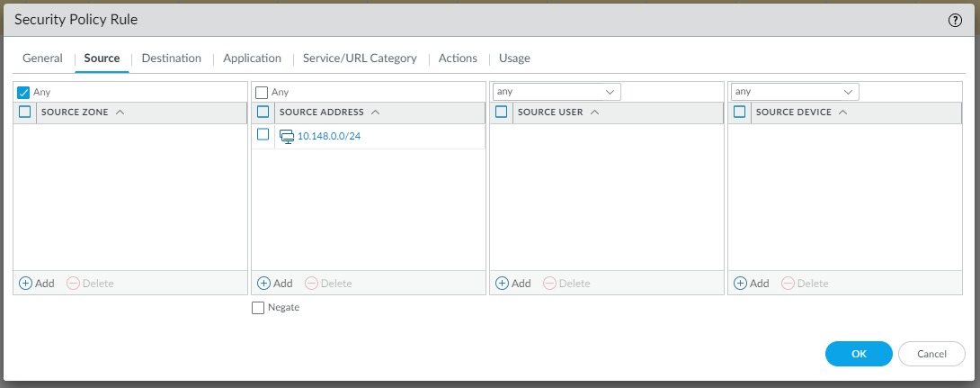Switch to the Destination tab
Viewport: 980px width, 388px height.
click(171, 59)
